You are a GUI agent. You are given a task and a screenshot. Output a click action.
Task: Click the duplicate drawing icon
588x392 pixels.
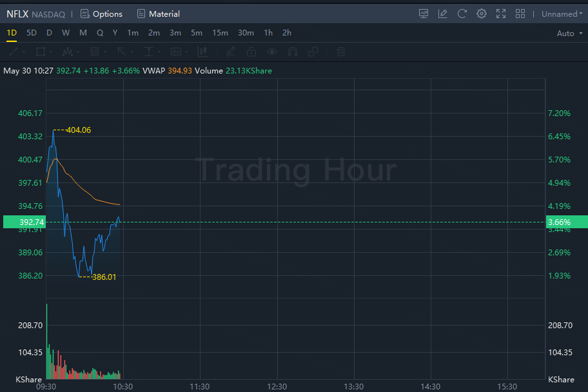[x=313, y=52]
